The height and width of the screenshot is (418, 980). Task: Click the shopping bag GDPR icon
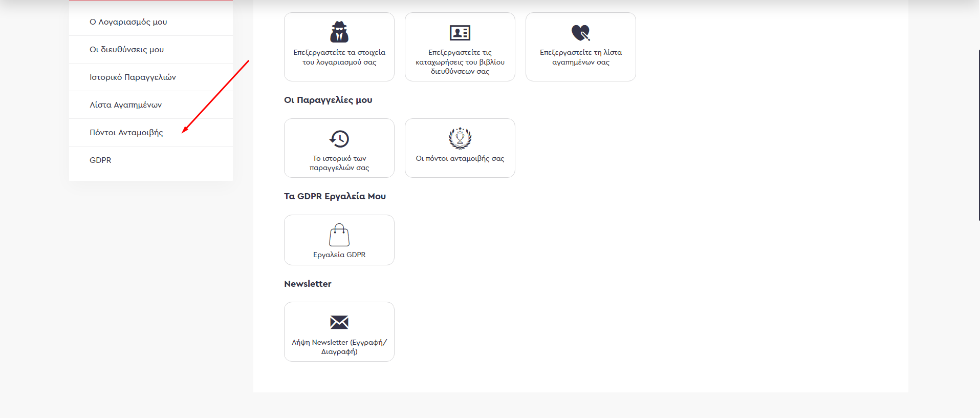[x=339, y=235]
